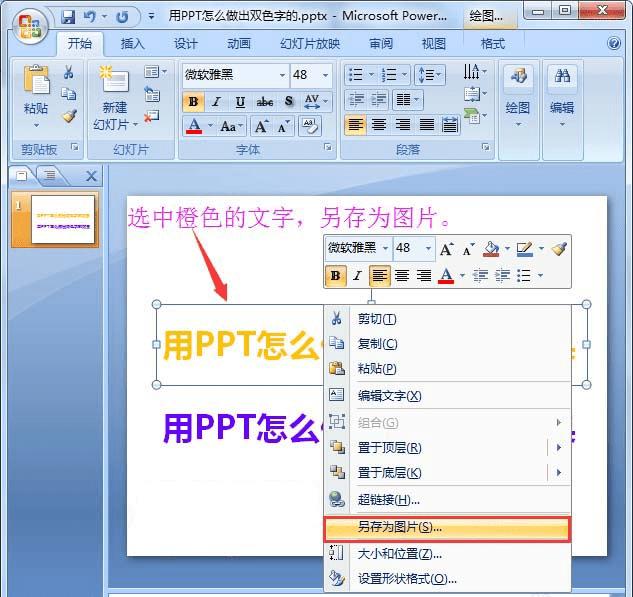The image size is (633, 597).
Task: Customize quick access toolbar dropdown arrow
Action: click(151, 17)
